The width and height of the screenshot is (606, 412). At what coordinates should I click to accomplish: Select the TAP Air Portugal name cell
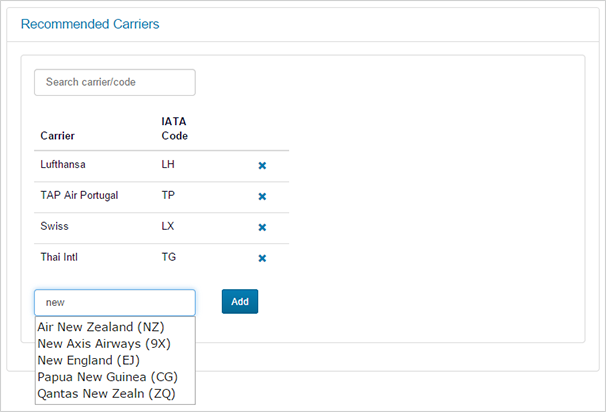[79, 195]
